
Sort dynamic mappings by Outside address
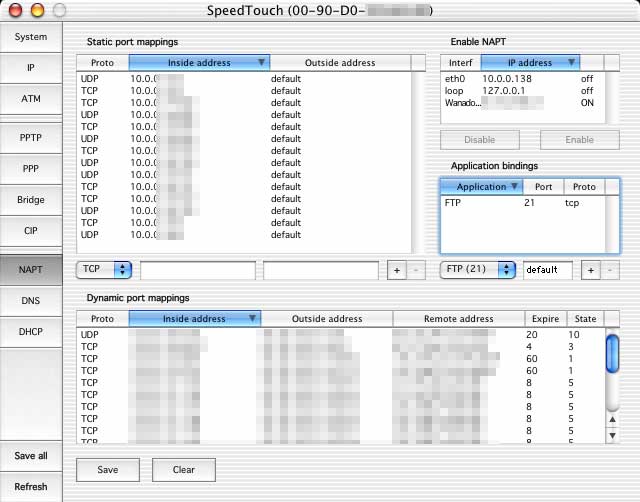point(327,319)
